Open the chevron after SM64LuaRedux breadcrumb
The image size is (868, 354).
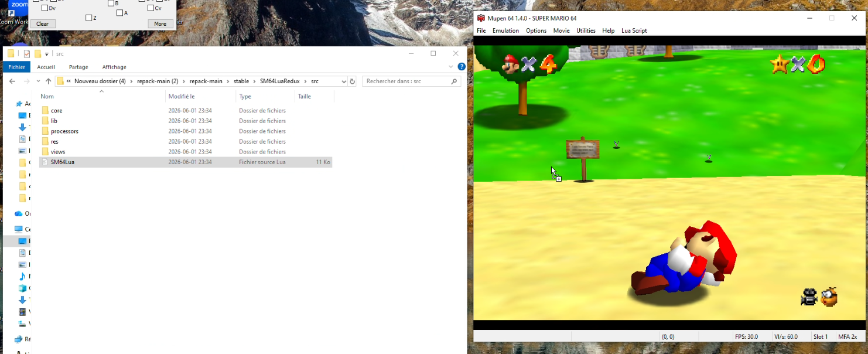(305, 81)
